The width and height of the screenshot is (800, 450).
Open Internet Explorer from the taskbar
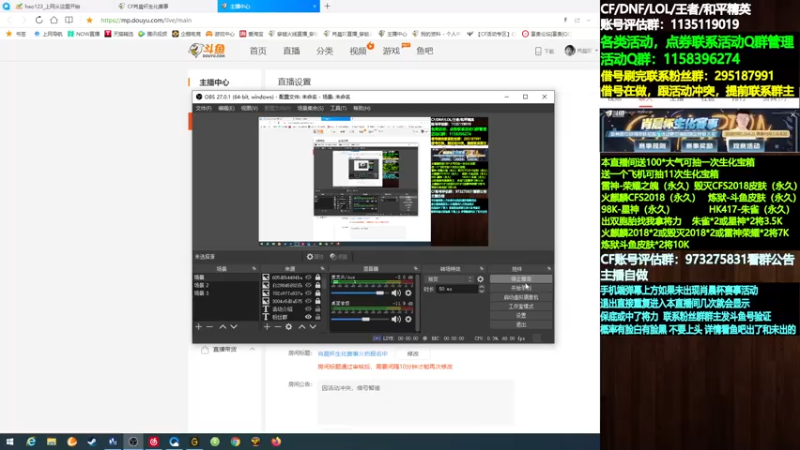point(31,442)
